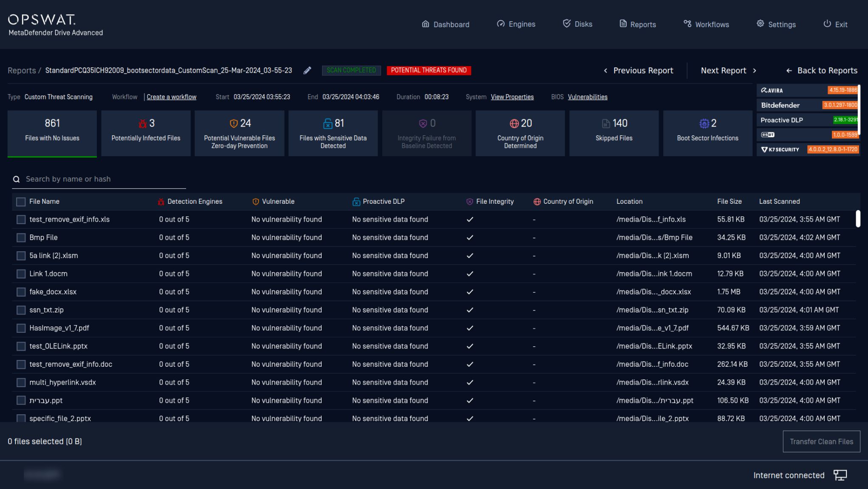This screenshot has width=868, height=489.
Task: Open the Dashboard from the top navigation
Action: [x=445, y=24]
